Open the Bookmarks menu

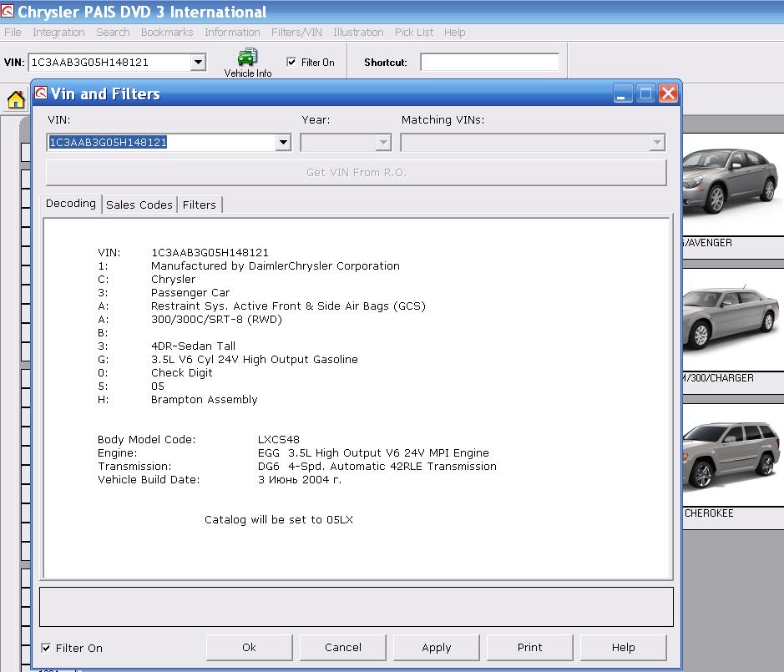coord(167,32)
